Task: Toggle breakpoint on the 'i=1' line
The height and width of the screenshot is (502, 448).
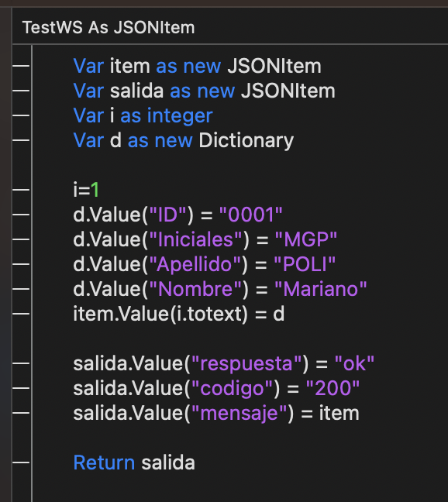Action: click(x=21, y=190)
